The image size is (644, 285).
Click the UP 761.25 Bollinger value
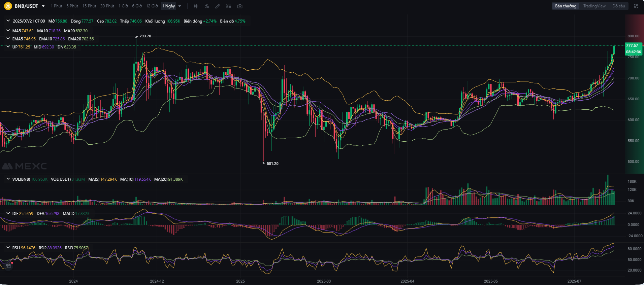click(x=21, y=47)
